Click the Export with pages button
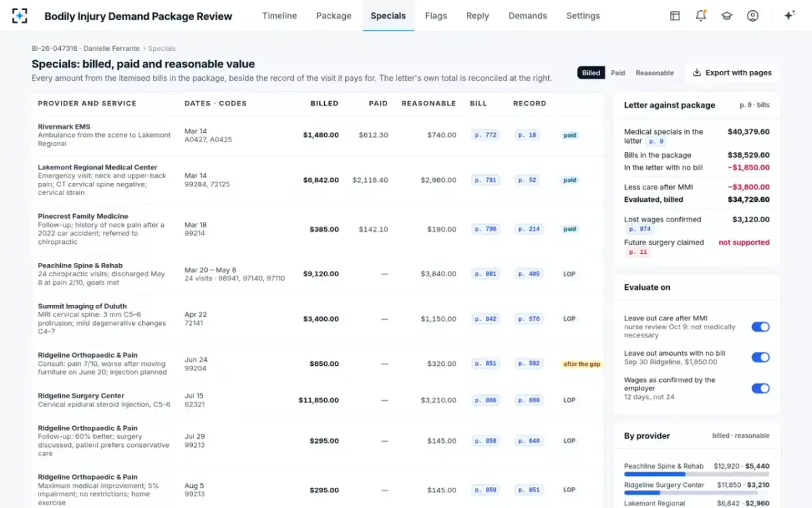The image size is (812, 508). pos(731,72)
